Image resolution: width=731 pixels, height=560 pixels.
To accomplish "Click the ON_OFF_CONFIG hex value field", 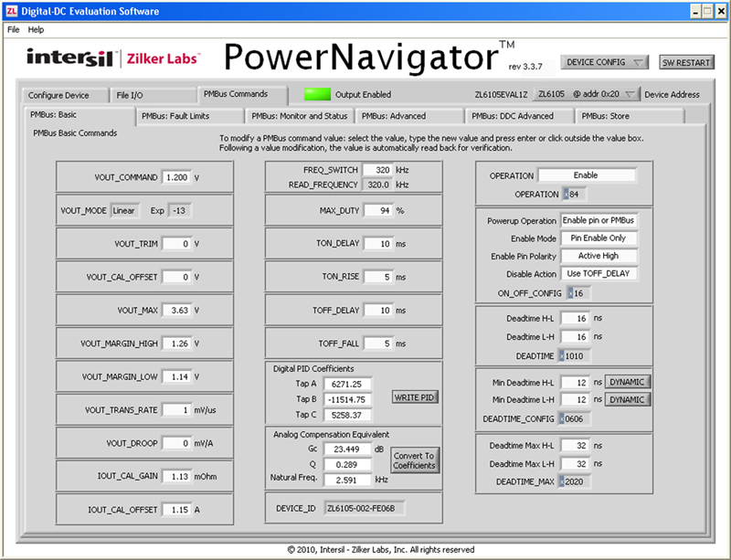I will click(x=578, y=293).
